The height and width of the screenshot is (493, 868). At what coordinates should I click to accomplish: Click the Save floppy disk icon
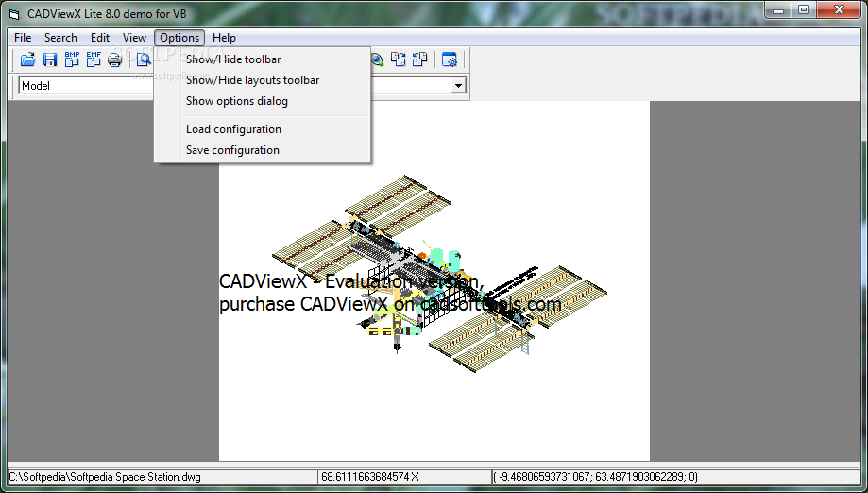[50, 59]
